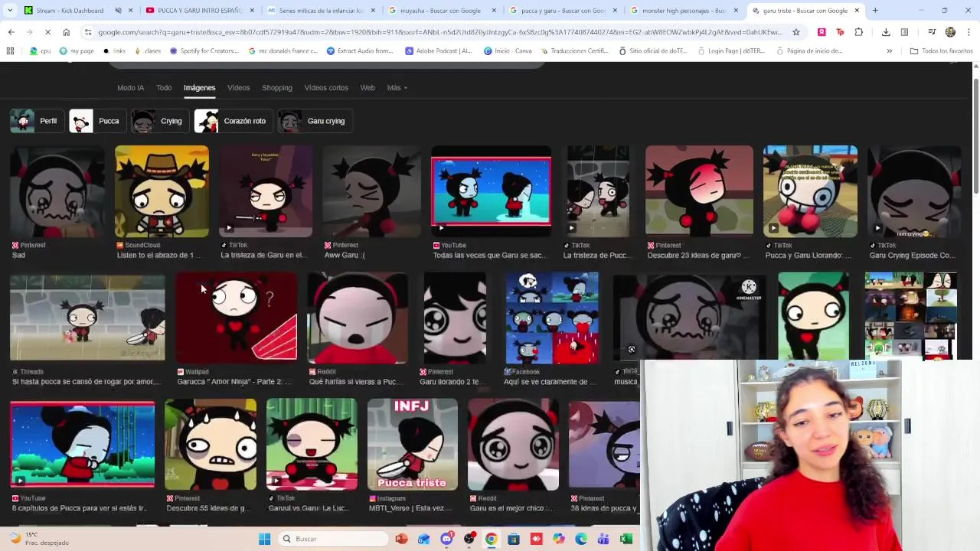Screen dimensions: 980x551
Task: Open the extensions puzzle icon
Action: 858,32
